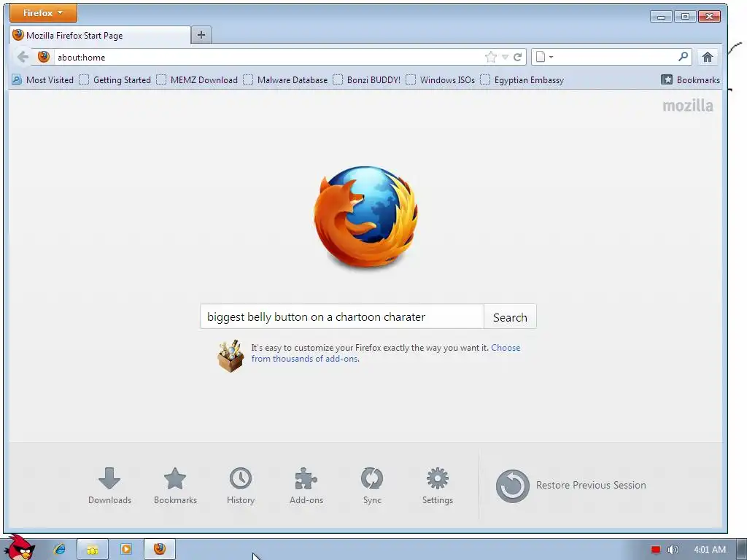Go to the home page icon
The height and width of the screenshot is (560, 747).
(708, 57)
